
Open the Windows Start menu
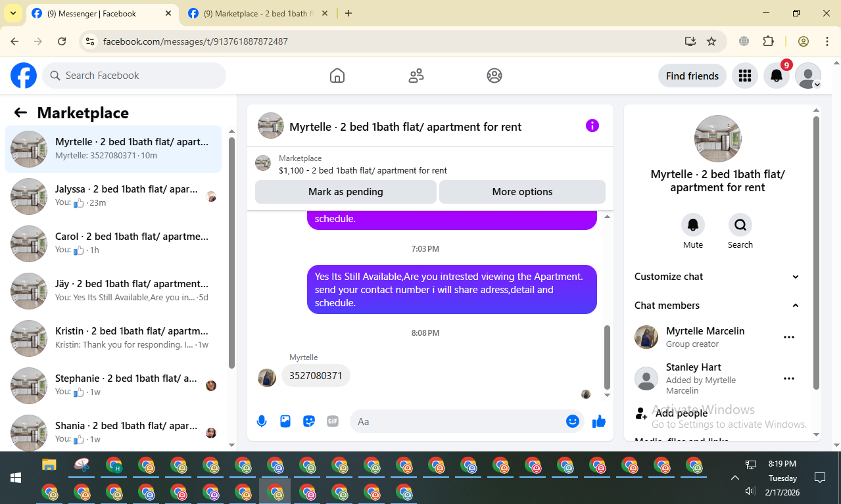[16, 478]
